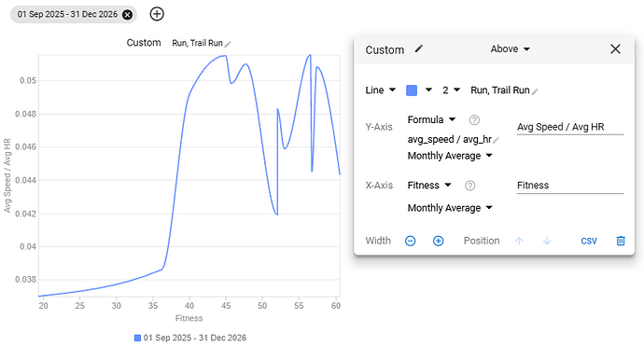Edit the Fitness axis label field
The image size is (644, 346).
pos(570,185)
